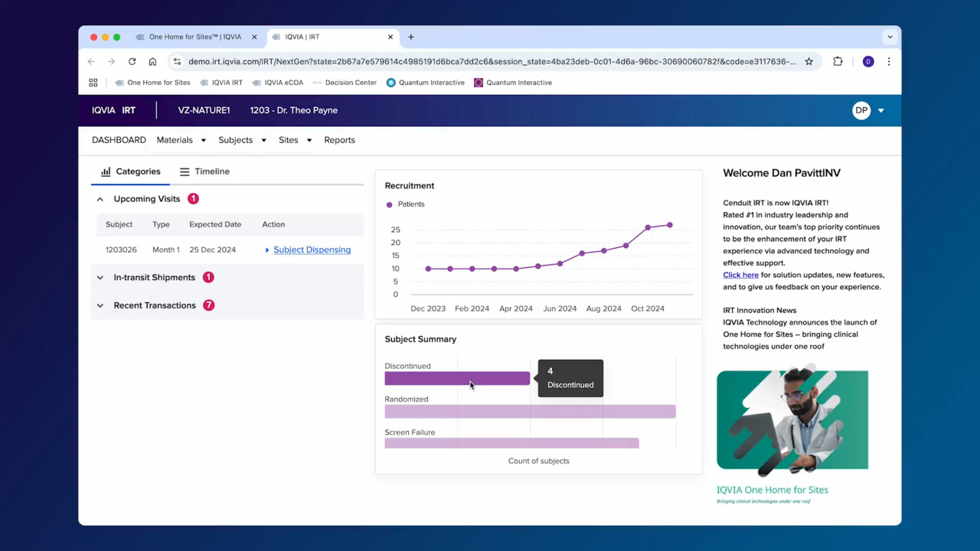Open IQVIA IRT bookmark
The width and height of the screenshot is (980, 551).
pyautogui.click(x=221, y=83)
